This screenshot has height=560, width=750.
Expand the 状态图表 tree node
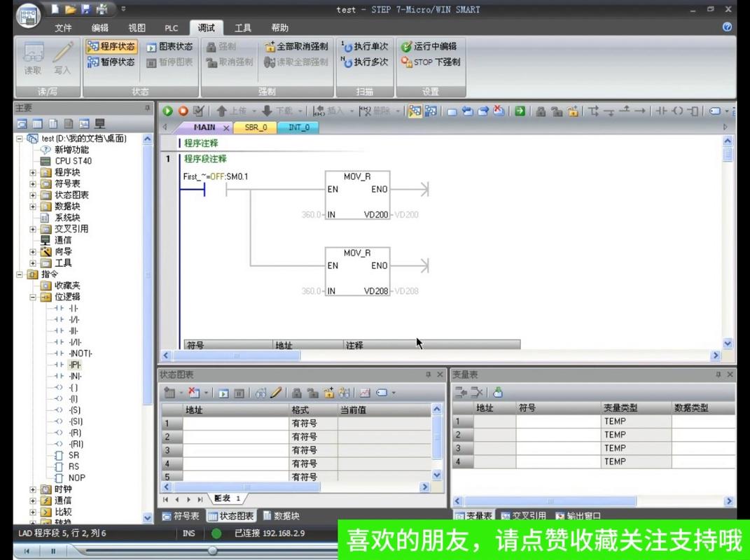click(x=33, y=195)
